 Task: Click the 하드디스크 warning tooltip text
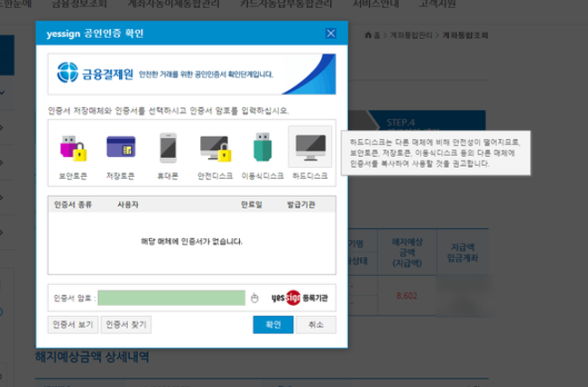435,153
